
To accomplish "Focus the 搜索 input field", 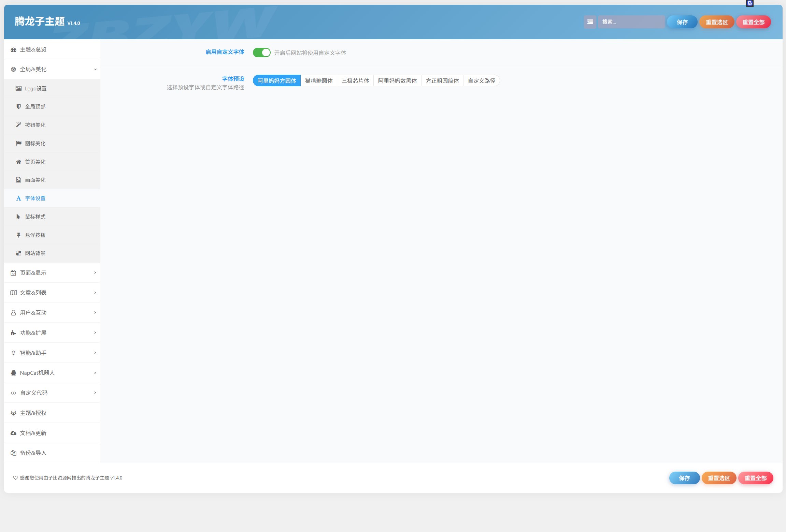I will (x=631, y=22).
